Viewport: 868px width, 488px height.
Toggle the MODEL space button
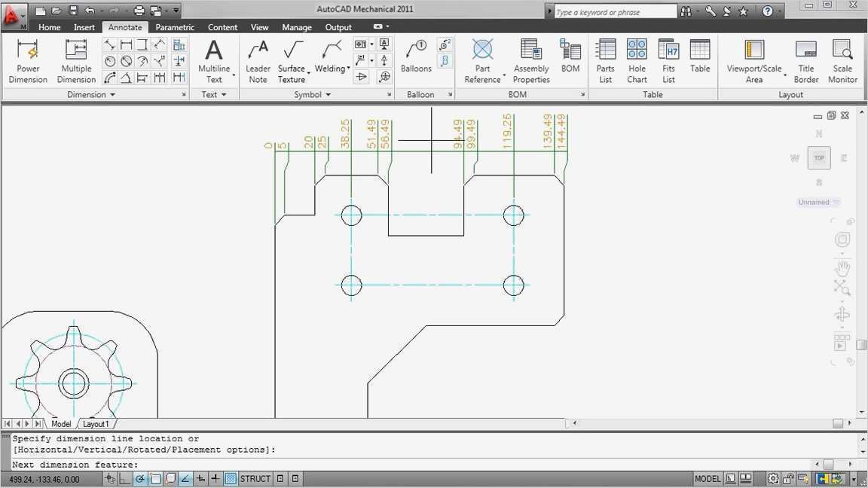708,479
